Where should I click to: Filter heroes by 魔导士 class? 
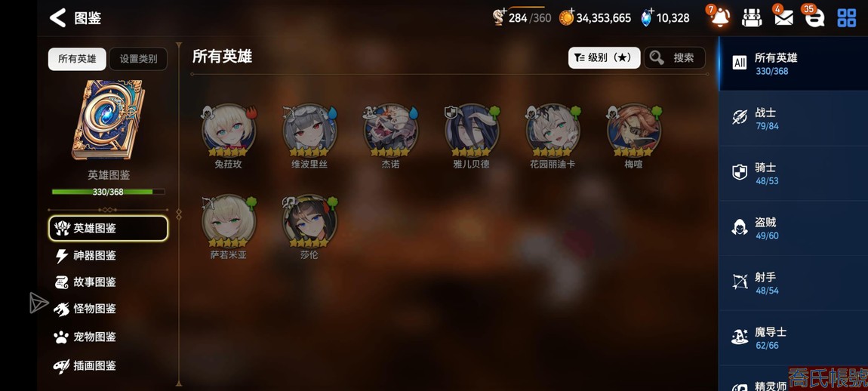(793, 338)
